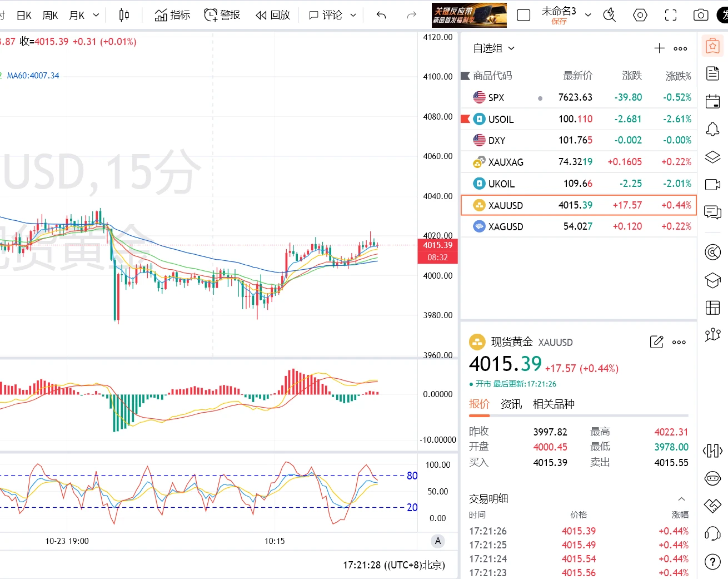Open the candlestick chart style icon

(124, 15)
